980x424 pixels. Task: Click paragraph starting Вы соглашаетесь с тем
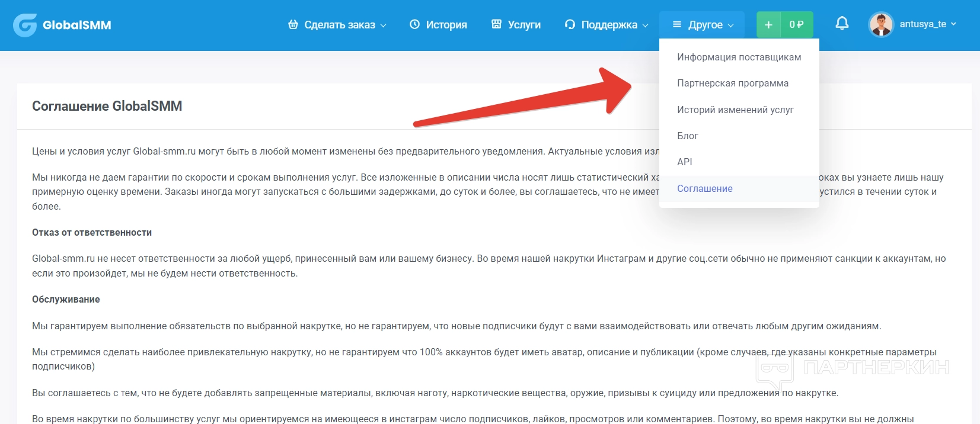tap(435, 393)
